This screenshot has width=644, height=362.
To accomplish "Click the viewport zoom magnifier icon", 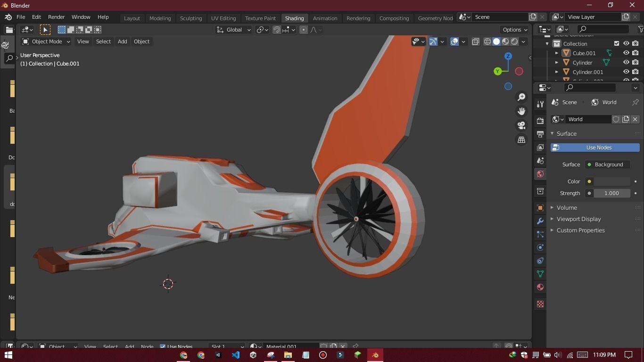I will click(x=521, y=97).
